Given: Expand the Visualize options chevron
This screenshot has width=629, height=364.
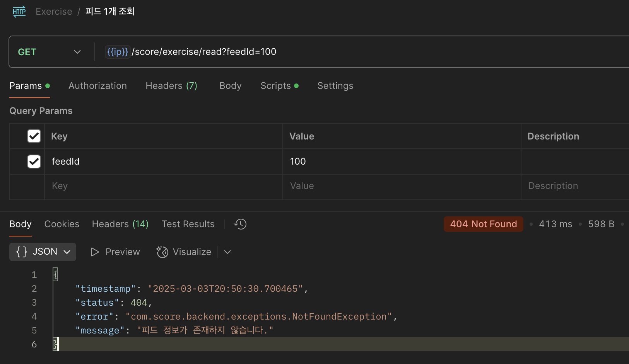Looking at the screenshot, I should (227, 252).
